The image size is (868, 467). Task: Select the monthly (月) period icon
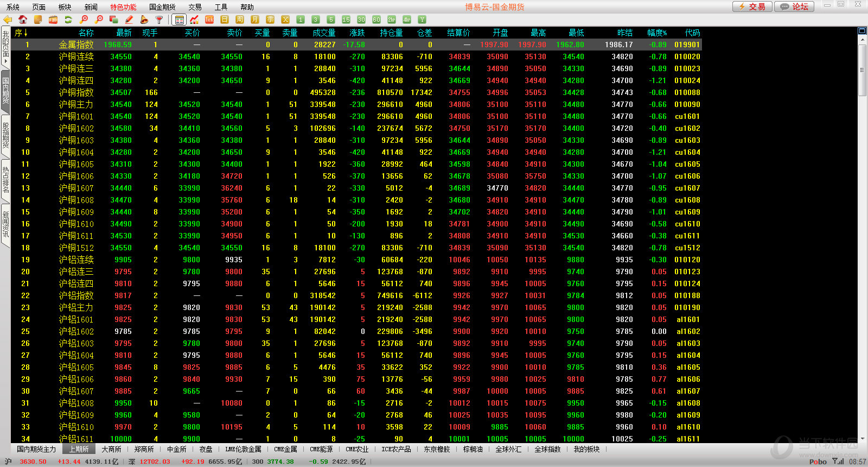255,20
